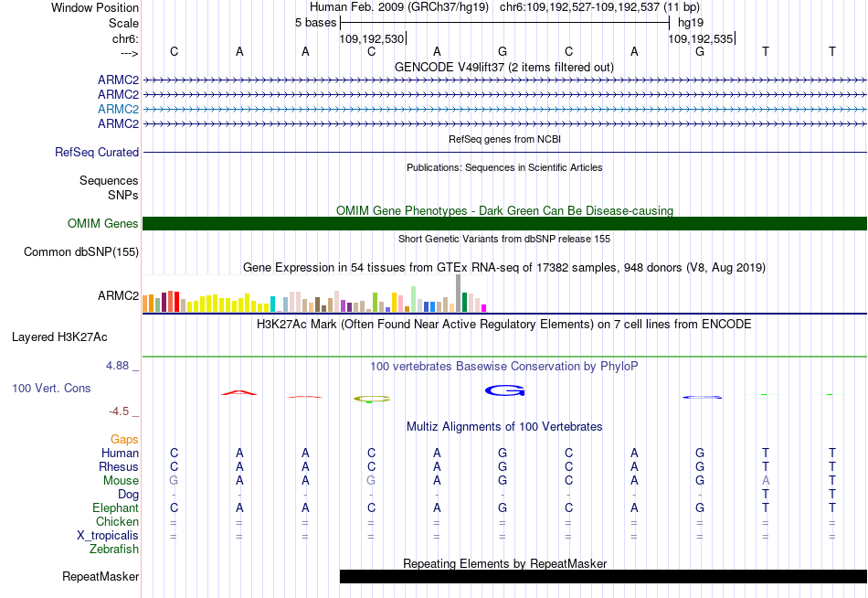The image size is (868, 598).
Task: Click the hg19 text next to scale bar
Action: tap(691, 23)
